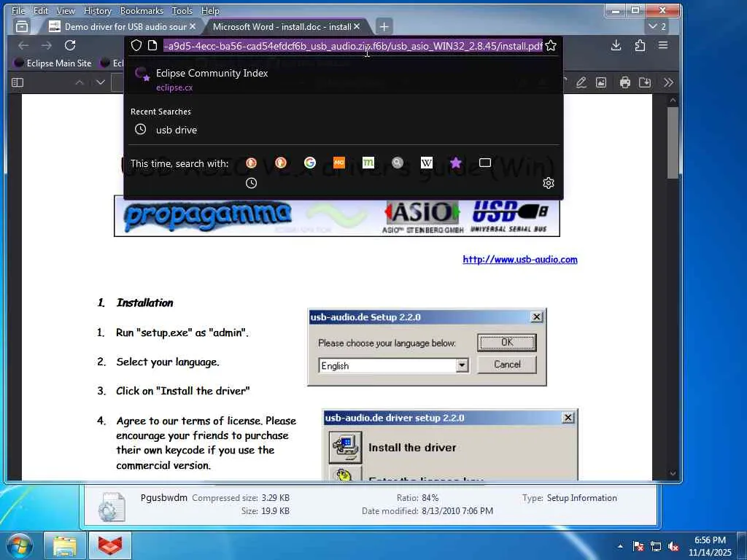The image size is (747, 560).
Task: Go forward with the browser forward arrow
Action: pyautogui.click(x=46, y=45)
